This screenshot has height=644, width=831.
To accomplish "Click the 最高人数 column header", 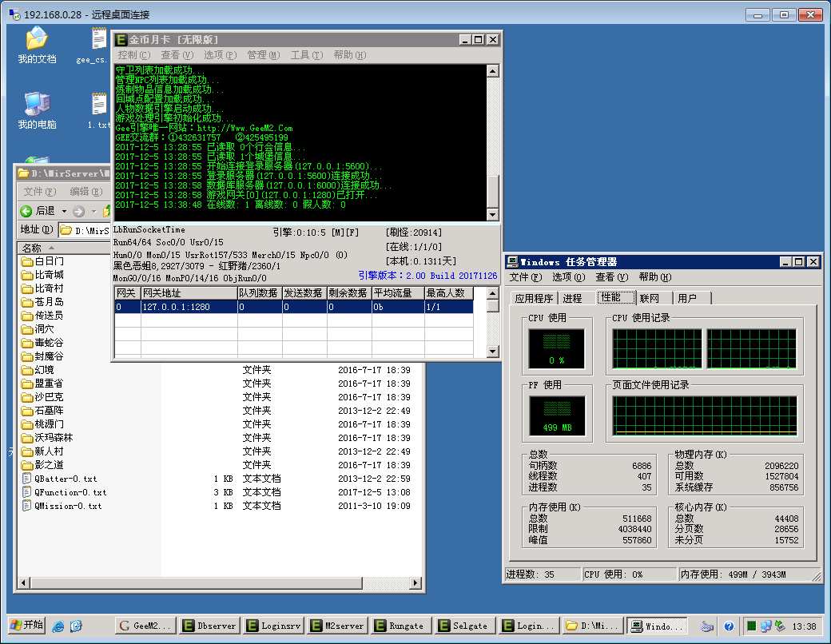I will coord(448,293).
